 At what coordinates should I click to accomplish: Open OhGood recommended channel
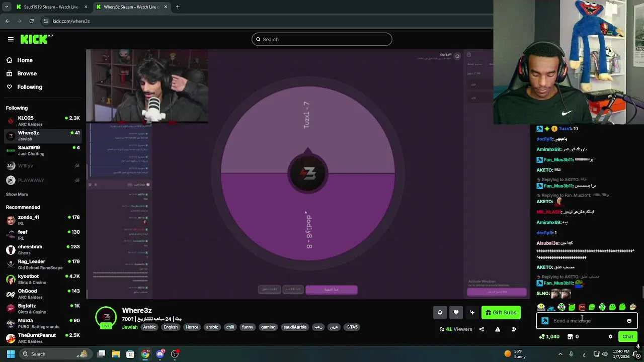click(43, 294)
